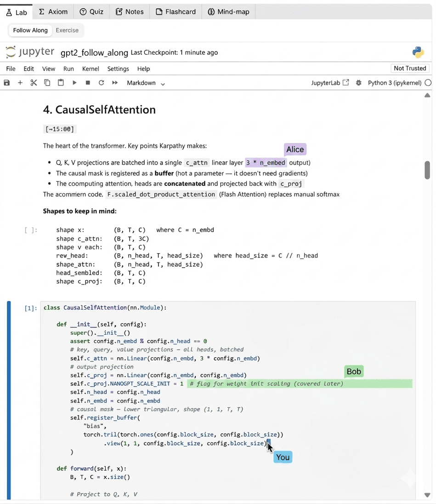Image resolution: width=436 pixels, height=504 pixels.
Task: Switch to the Mind-map tab
Action: coord(228,12)
